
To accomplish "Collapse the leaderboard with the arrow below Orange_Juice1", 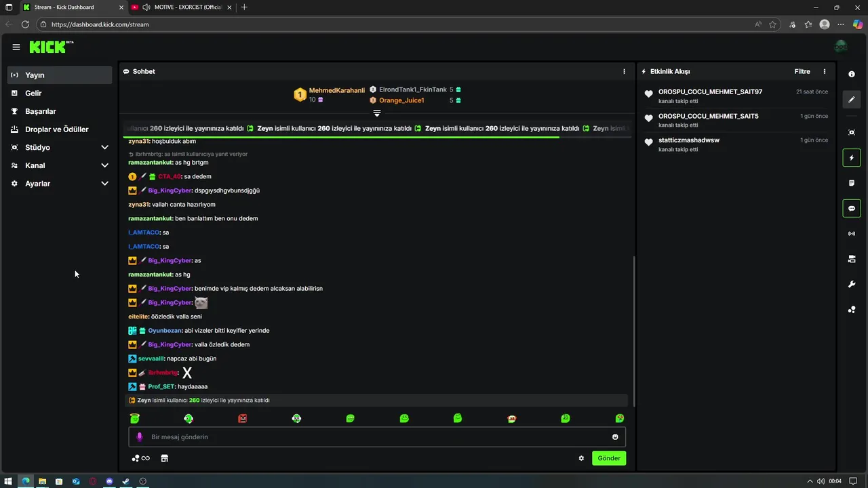I will pyautogui.click(x=377, y=113).
